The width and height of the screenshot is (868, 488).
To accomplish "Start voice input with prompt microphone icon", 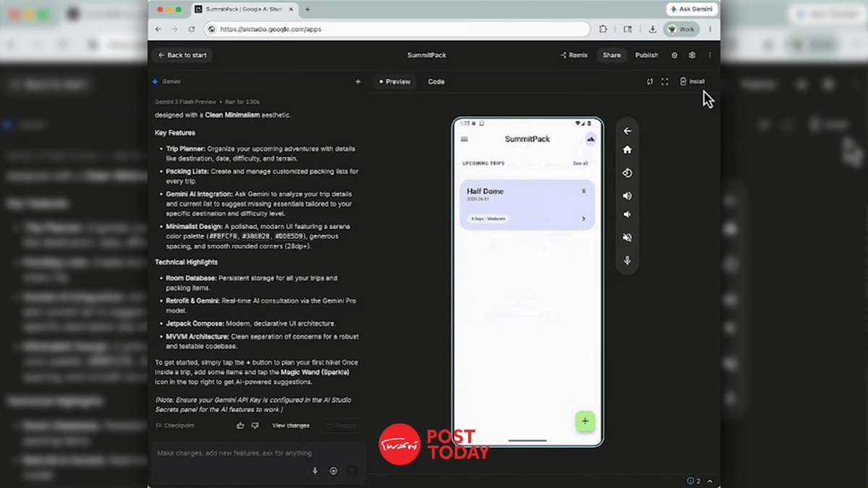I will pyautogui.click(x=315, y=471).
